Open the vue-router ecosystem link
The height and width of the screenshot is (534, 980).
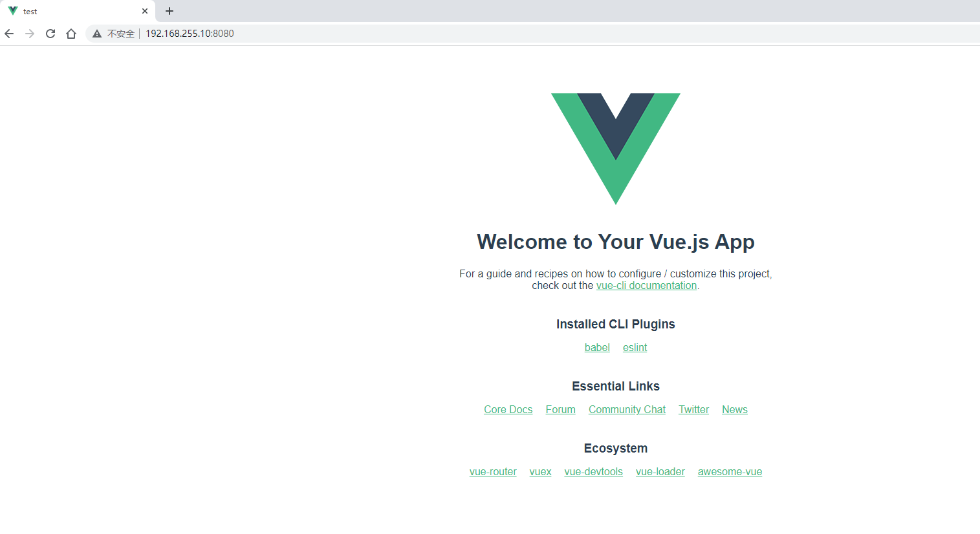[x=493, y=472]
